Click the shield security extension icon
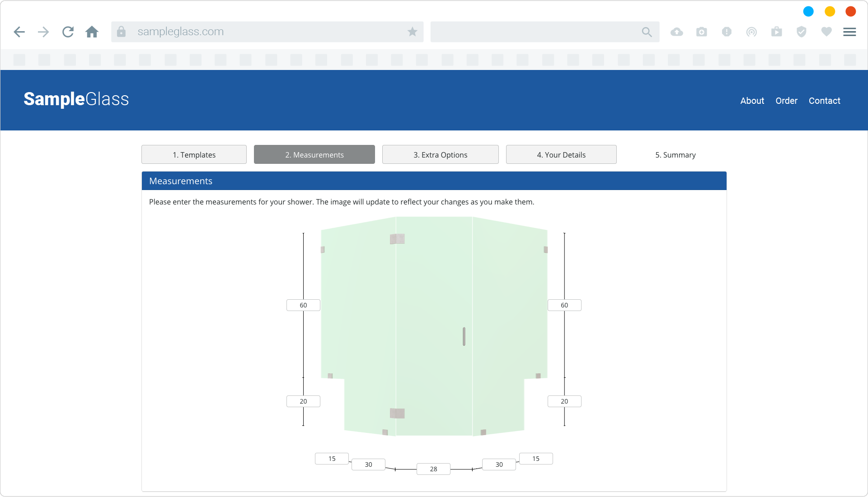This screenshot has height=497, width=868. click(x=801, y=32)
